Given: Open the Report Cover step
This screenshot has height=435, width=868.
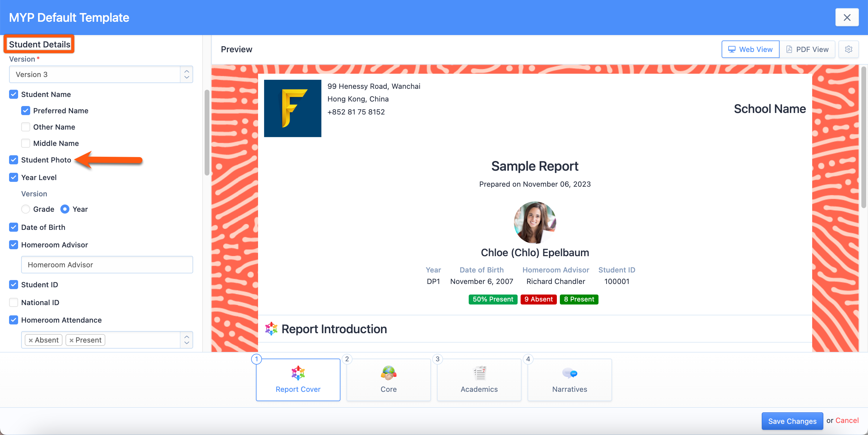Looking at the screenshot, I should click(298, 380).
